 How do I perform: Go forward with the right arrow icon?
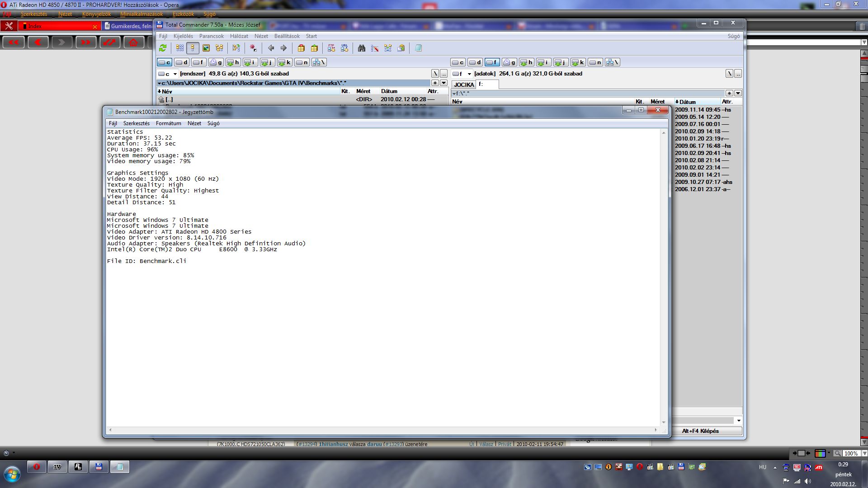pos(283,48)
